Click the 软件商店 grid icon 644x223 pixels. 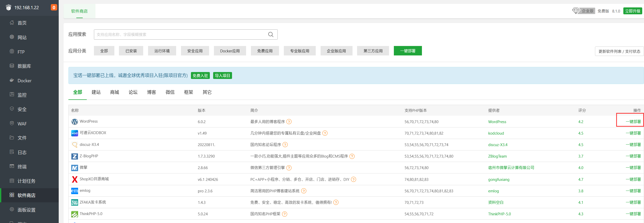pos(12,195)
